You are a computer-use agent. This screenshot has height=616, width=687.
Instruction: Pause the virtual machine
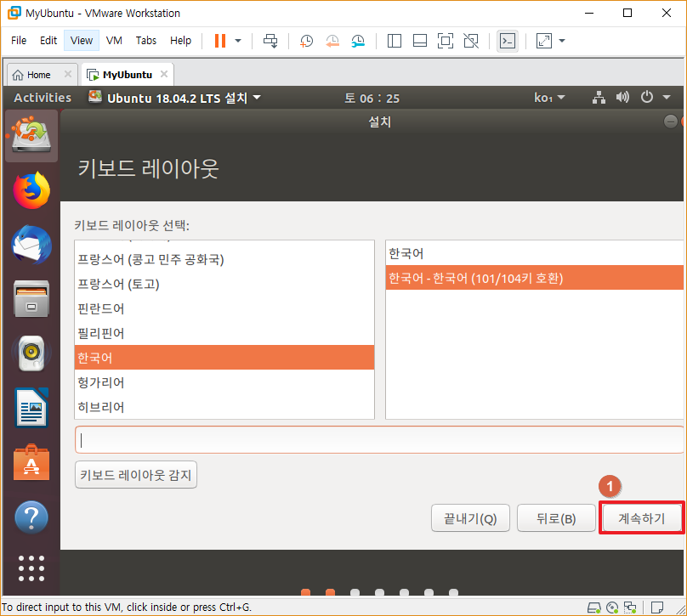pos(220,41)
